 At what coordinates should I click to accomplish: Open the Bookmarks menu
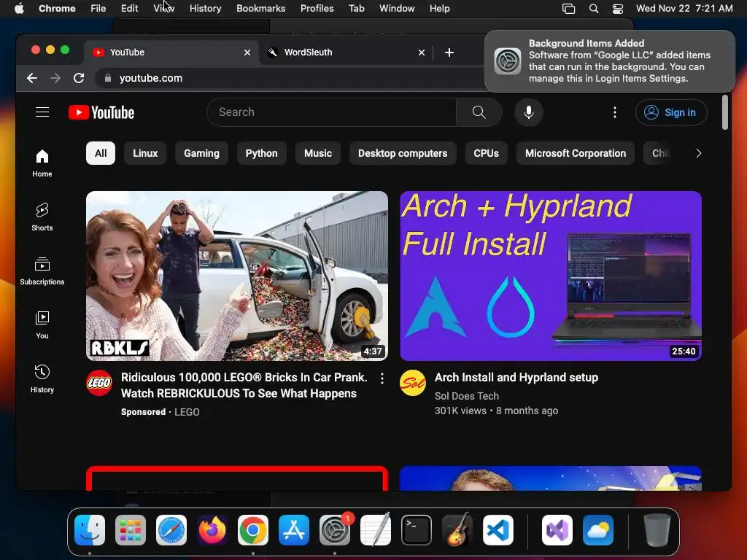pyautogui.click(x=260, y=9)
